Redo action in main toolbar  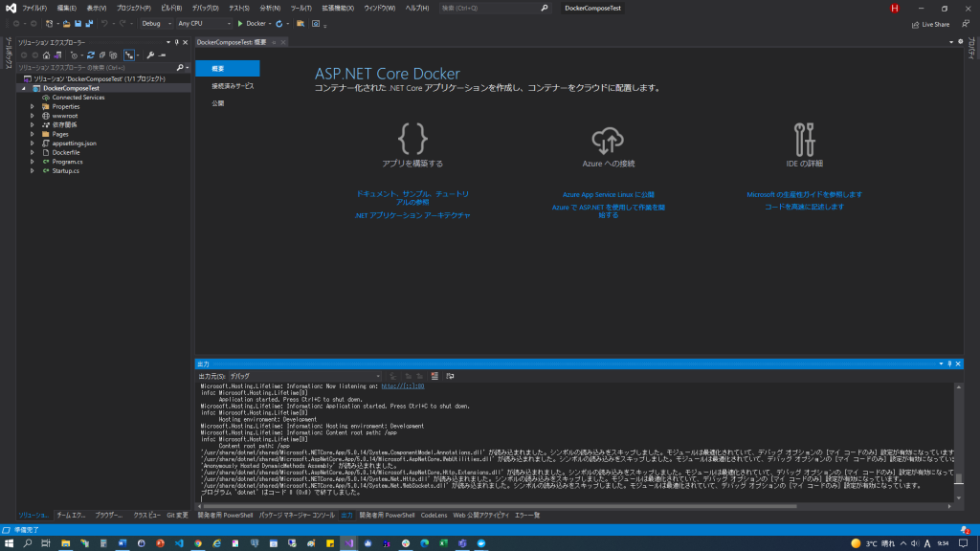pyautogui.click(x=122, y=24)
